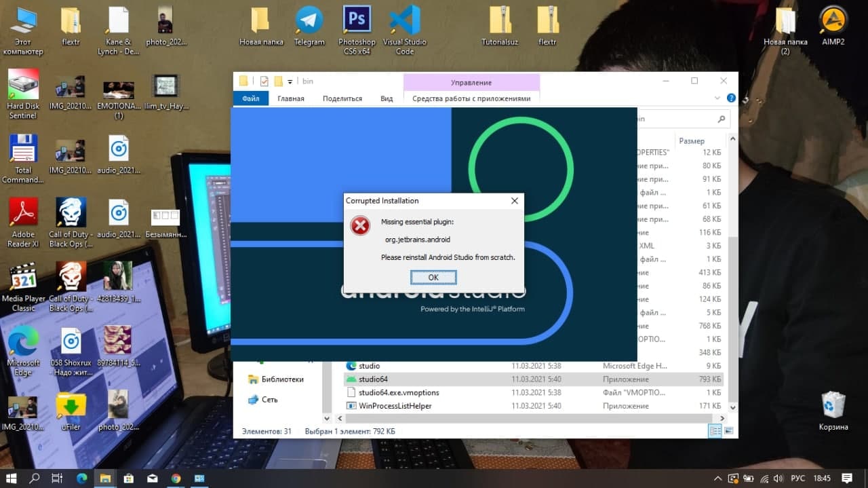Switch input language РУС

(x=798, y=478)
